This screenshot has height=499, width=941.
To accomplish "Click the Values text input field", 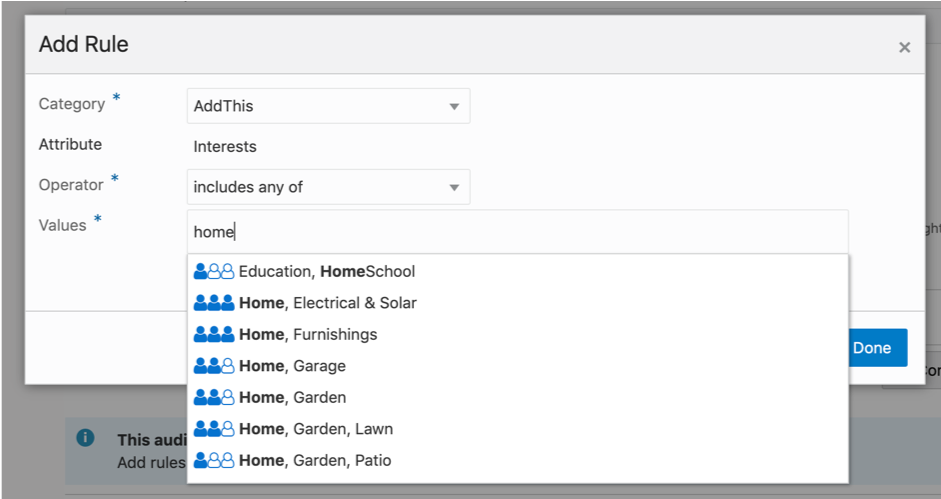I will 517,232.
